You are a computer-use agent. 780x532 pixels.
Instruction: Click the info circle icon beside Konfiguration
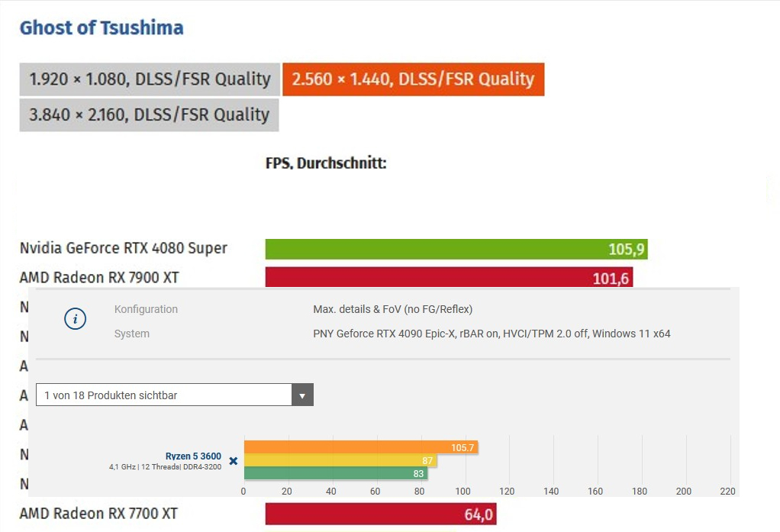coord(75,318)
